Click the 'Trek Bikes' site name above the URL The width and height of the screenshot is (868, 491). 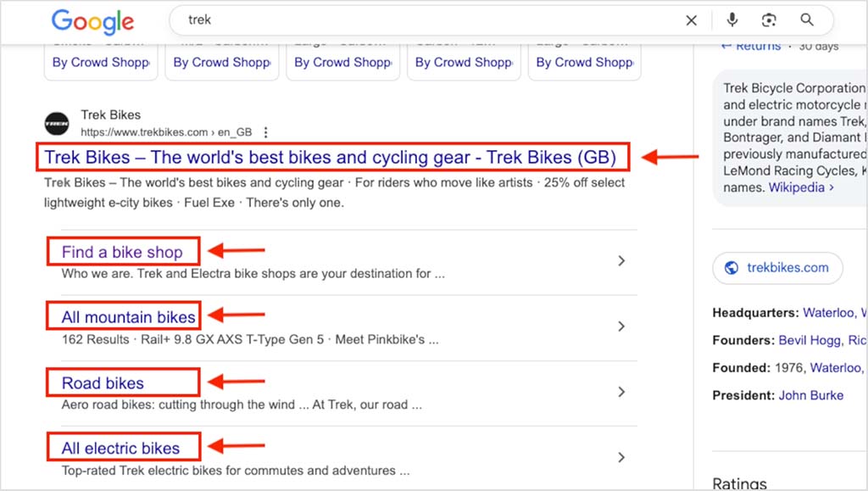pos(111,114)
